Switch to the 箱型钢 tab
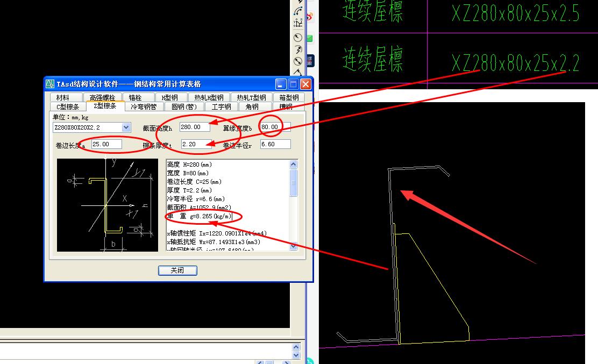 coord(289,97)
